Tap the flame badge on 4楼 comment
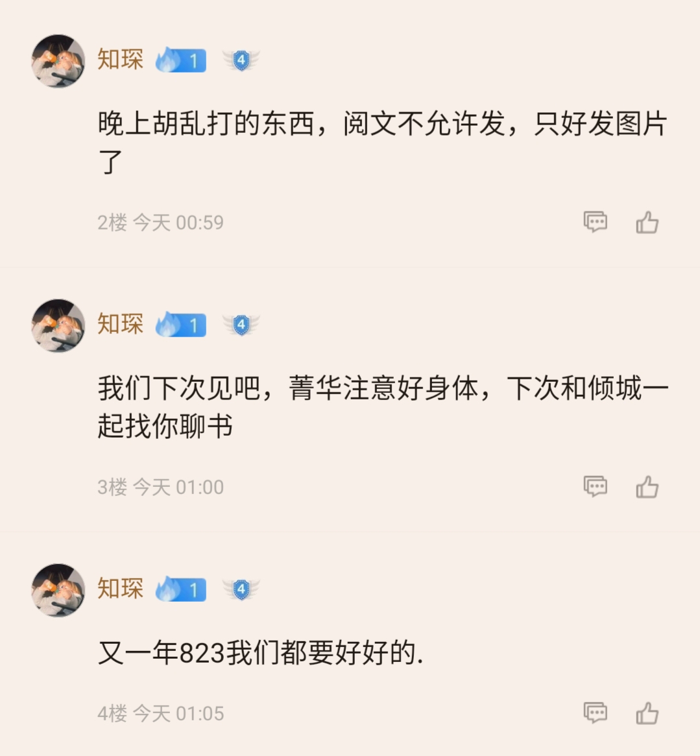 point(181,589)
